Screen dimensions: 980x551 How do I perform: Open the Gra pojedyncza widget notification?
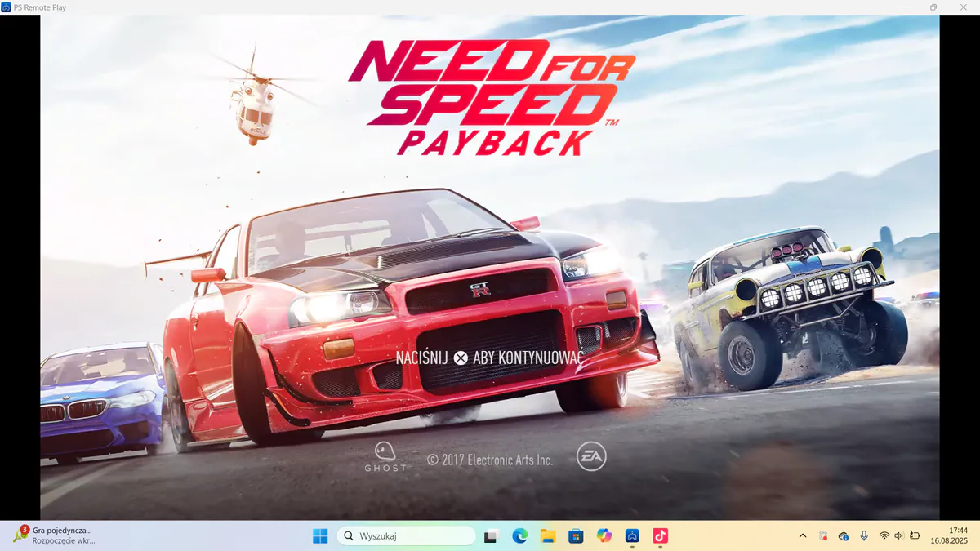pos(54,535)
